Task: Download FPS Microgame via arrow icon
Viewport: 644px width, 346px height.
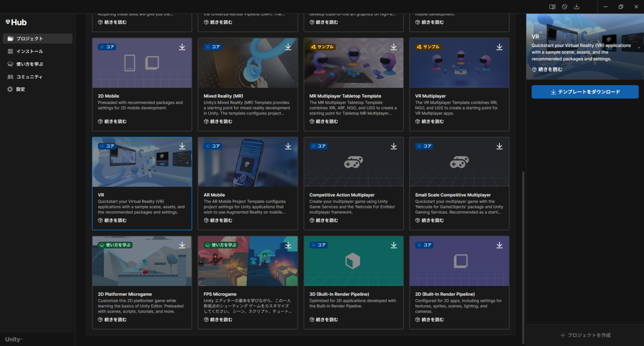Action: coord(288,245)
